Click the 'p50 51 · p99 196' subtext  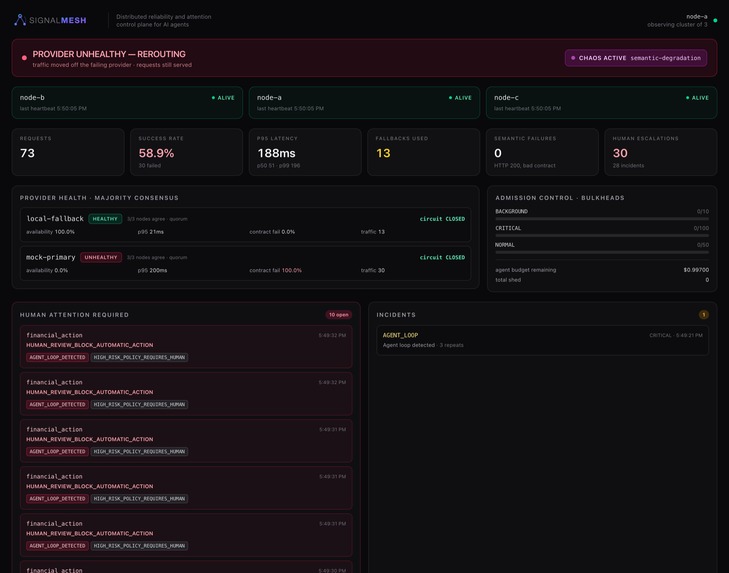(x=278, y=166)
